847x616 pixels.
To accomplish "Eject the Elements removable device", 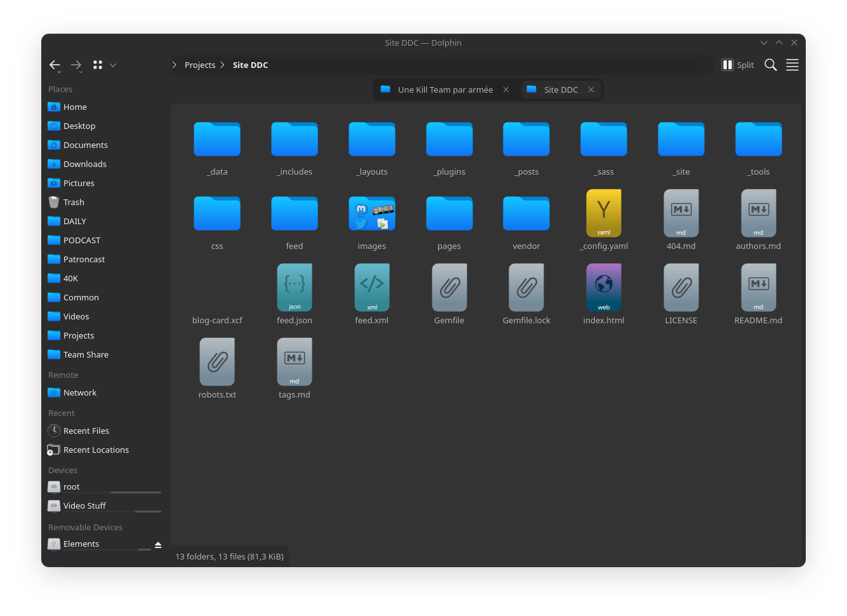I will tap(158, 545).
